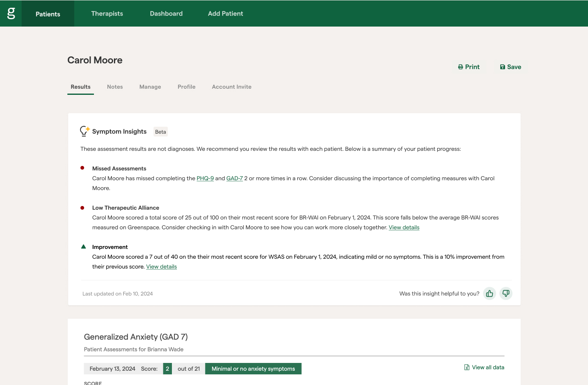
Task: Click the Greenspace logo icon
Action: tap(11, 13)
